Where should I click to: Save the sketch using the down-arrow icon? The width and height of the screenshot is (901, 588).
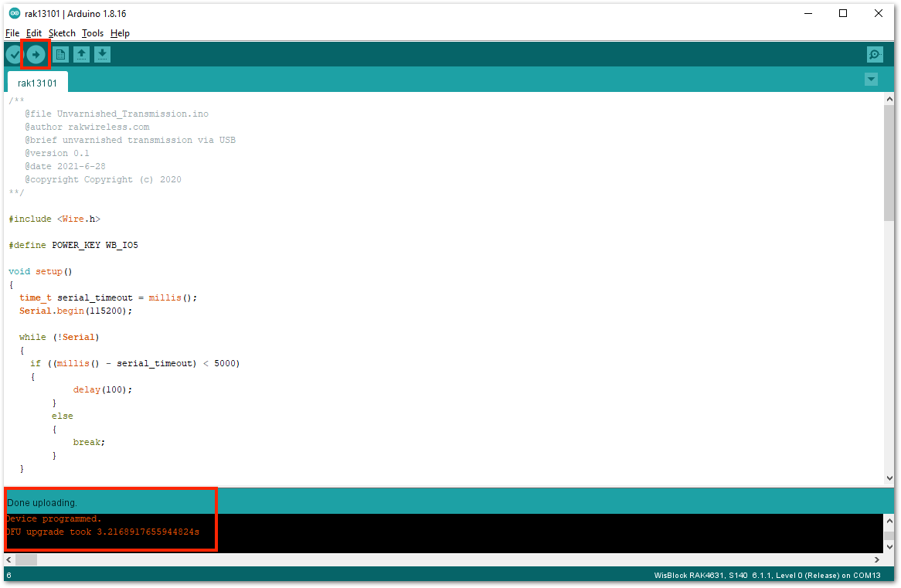(102, 55)
